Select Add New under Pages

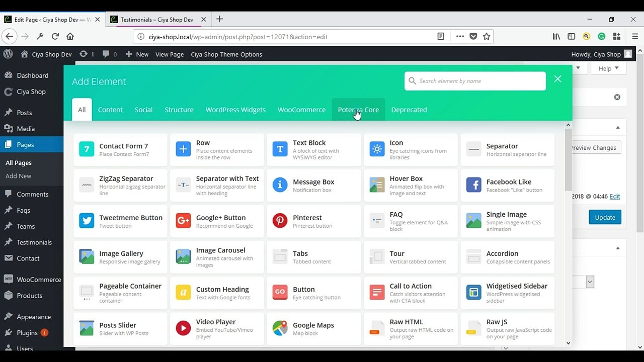[18, 176]
